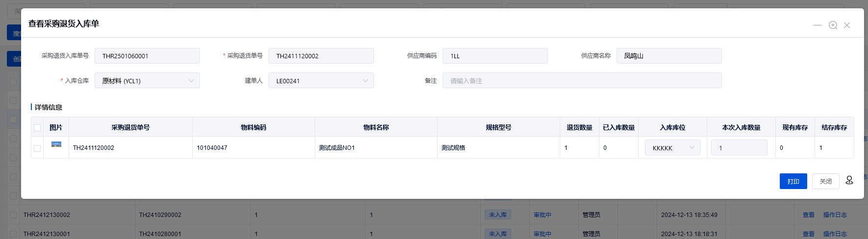
Task: Open the 入库仓库 dropdown showing 原材料 (YCL1)
Action: [147, 81]
